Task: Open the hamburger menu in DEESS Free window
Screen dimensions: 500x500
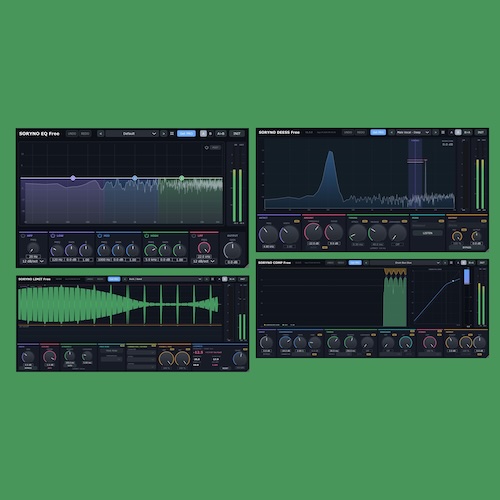Action: [443, 132]
